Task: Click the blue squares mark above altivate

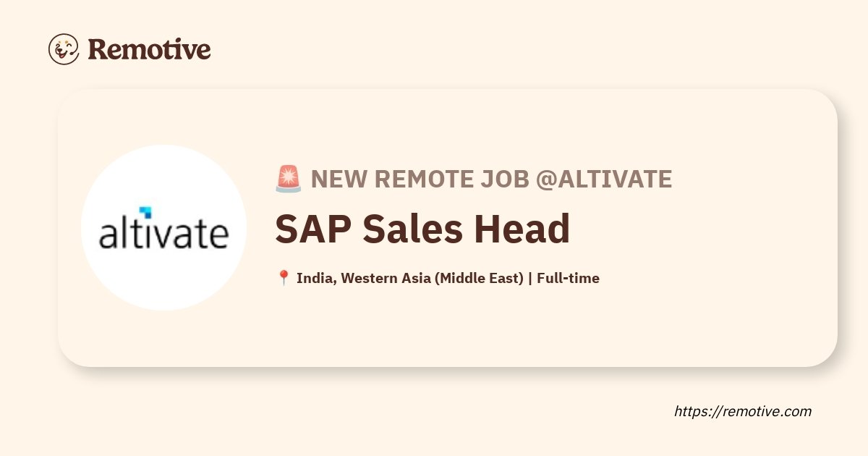Action: coord(145,212)
